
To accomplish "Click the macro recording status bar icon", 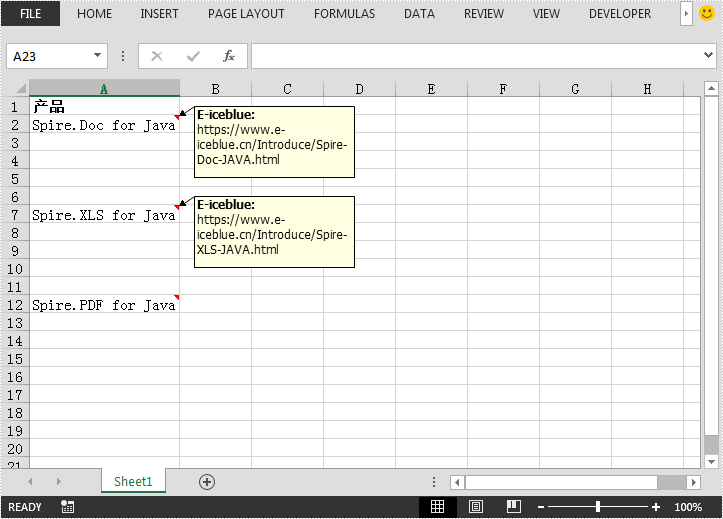I will (x=67, y=507).
